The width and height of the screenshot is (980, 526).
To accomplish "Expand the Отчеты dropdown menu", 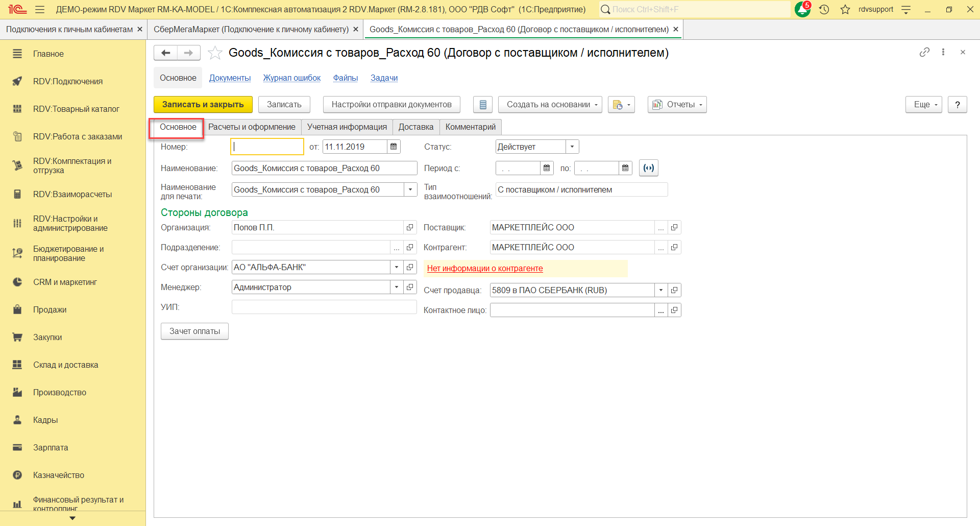I will (x=677, y=105).
